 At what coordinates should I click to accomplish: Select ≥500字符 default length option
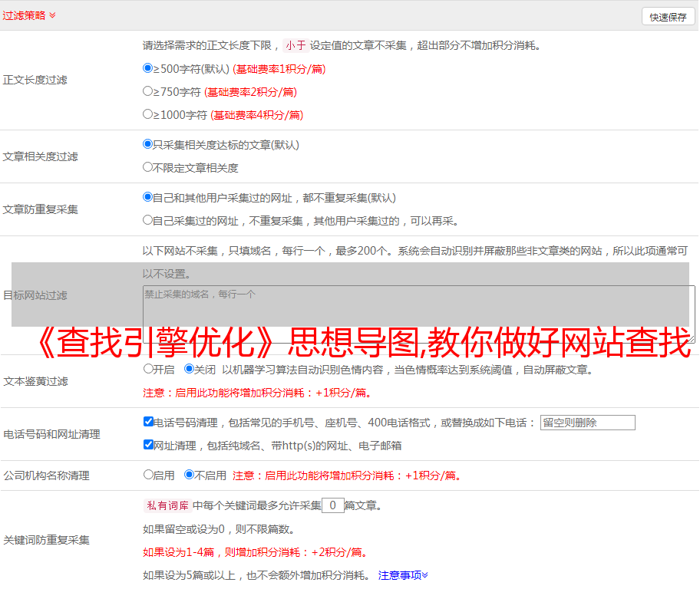click(148, 68)
